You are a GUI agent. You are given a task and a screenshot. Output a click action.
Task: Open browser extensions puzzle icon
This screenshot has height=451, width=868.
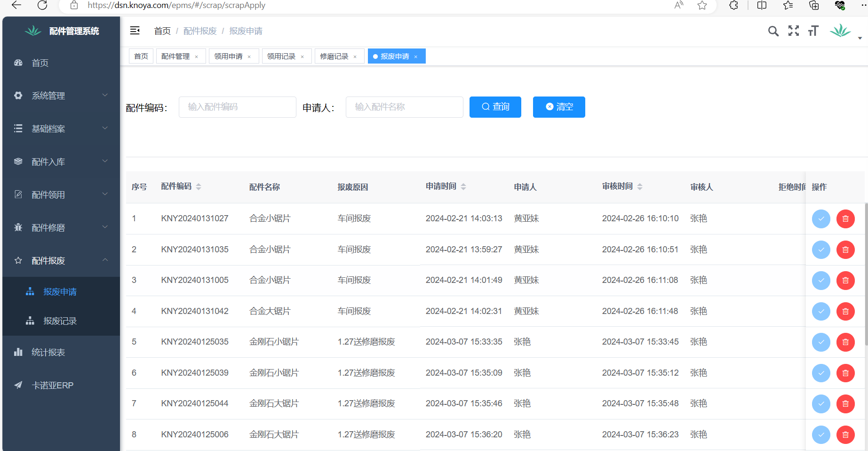coord(733,5)
